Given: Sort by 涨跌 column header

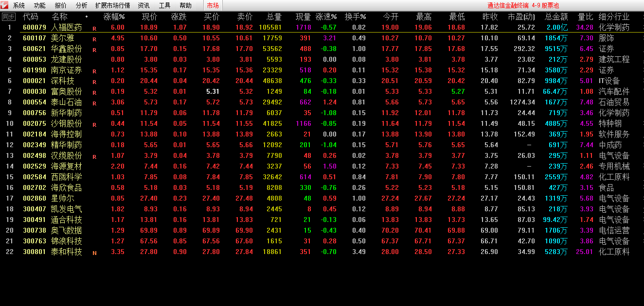Looking at the screenshot, I should click(x=179, y=17).
